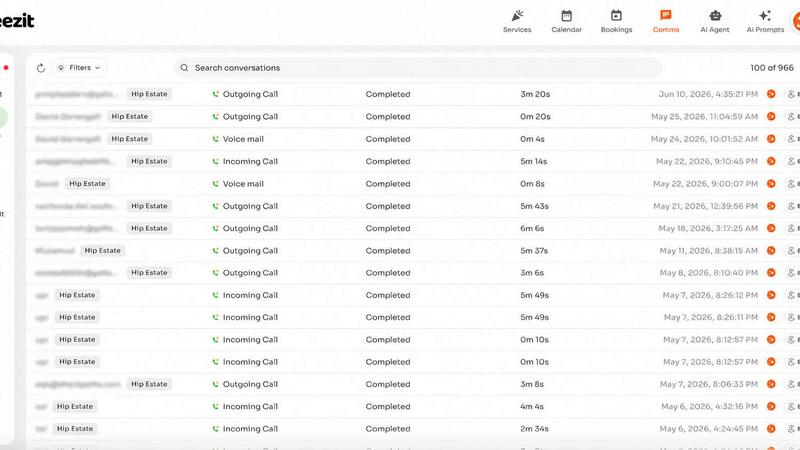Click person icon on May 11, 2026 row
This screenshot has height=450, width=800.
[791, 251]
